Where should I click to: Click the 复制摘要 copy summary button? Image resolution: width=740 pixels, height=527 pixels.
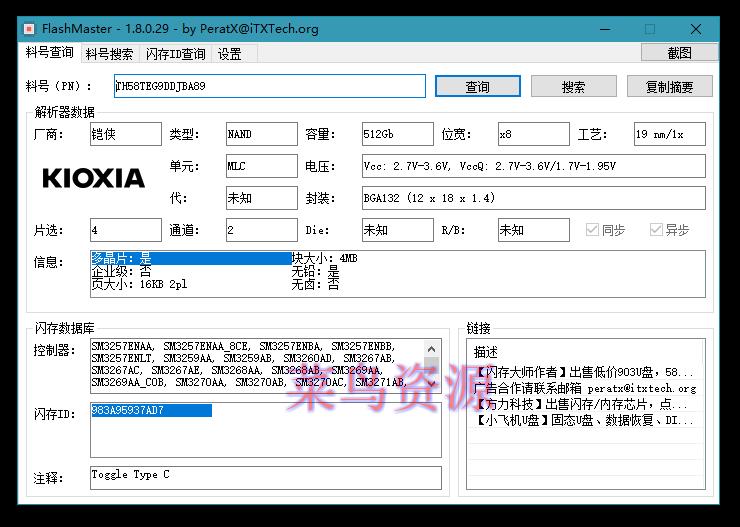670,86
